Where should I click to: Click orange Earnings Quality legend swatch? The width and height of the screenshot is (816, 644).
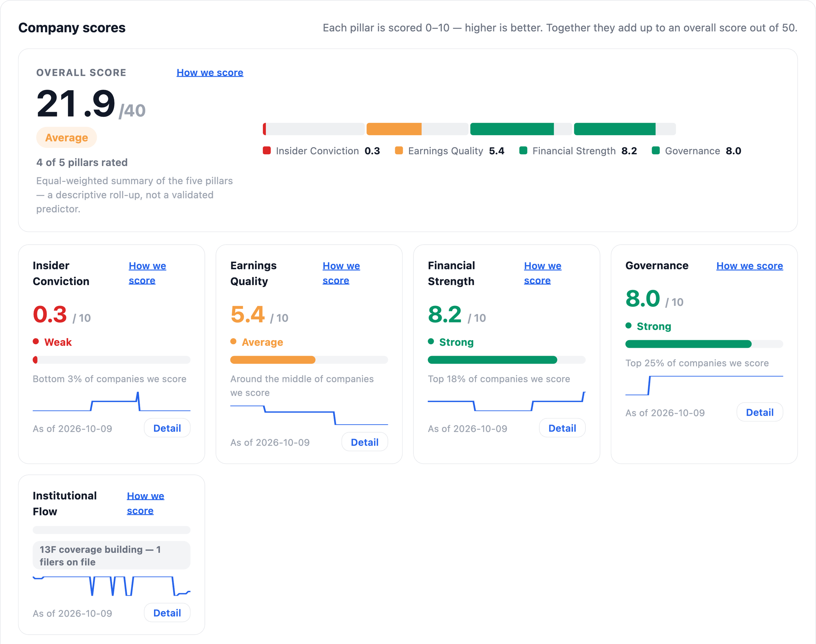pos(399,151)
